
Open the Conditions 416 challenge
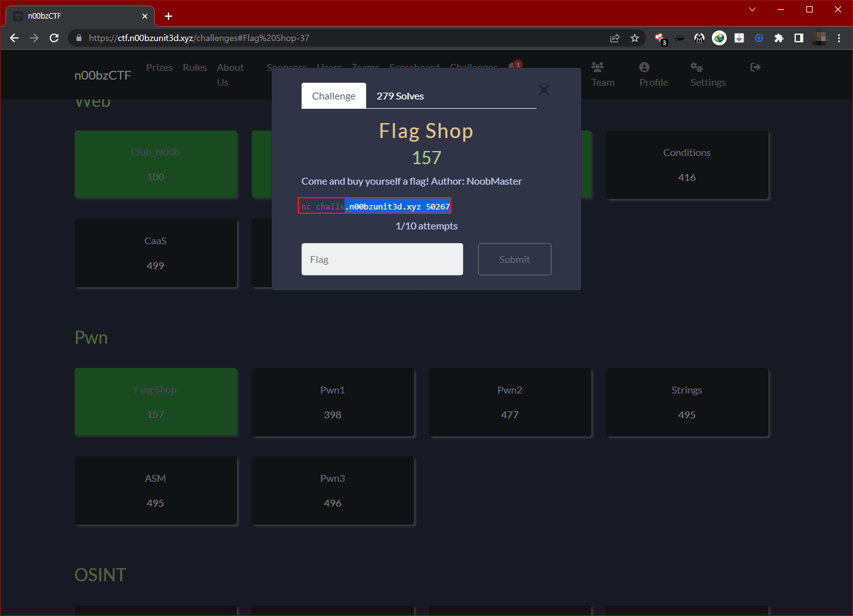click(687, 165)
